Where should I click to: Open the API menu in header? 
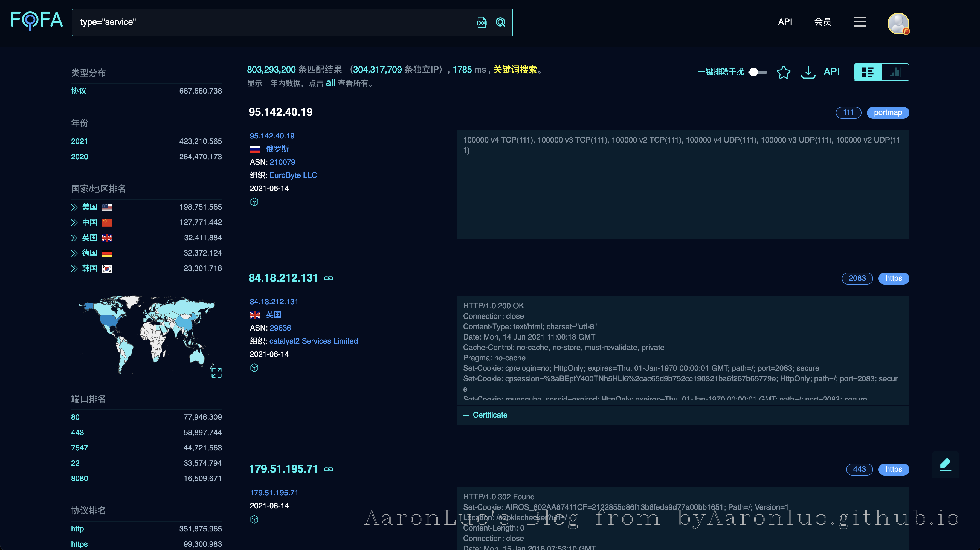(x=785, y=22)
